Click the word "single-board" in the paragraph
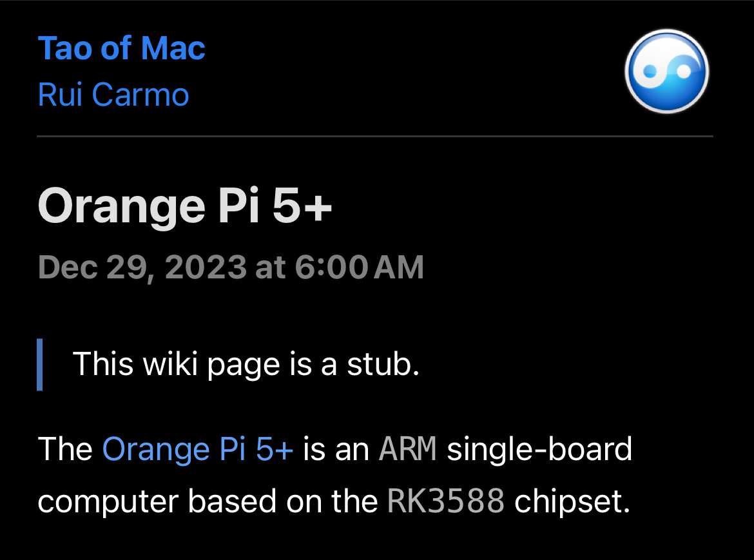This screenshot has height=560, width=754. click(x=539, y=449)
